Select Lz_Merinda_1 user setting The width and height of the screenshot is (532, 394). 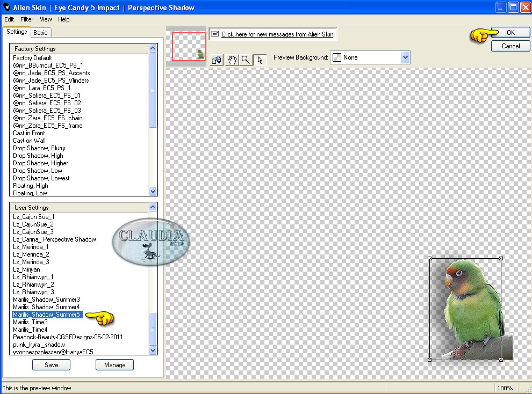pyautogui.click(x=31, y=247)
